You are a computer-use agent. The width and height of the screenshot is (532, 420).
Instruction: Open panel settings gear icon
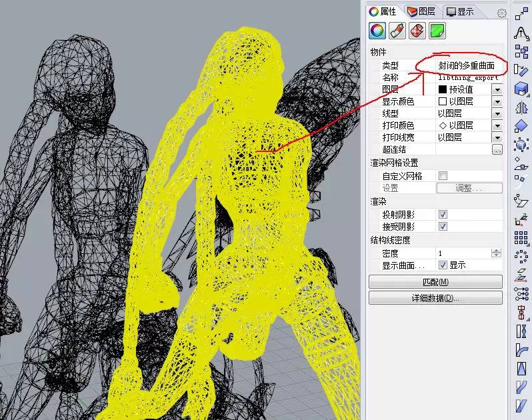[x=501, y=13]
